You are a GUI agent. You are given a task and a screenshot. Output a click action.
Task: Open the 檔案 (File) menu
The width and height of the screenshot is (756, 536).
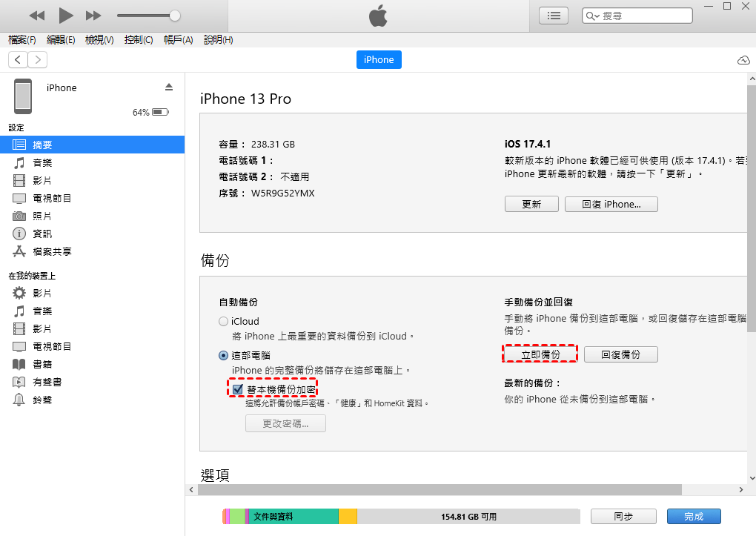pos(21,40)
